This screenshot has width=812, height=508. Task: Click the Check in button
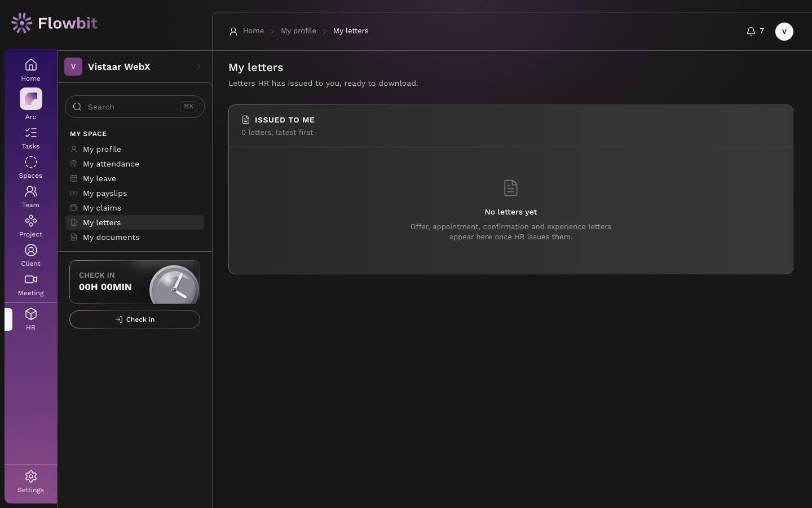point(135,319)
